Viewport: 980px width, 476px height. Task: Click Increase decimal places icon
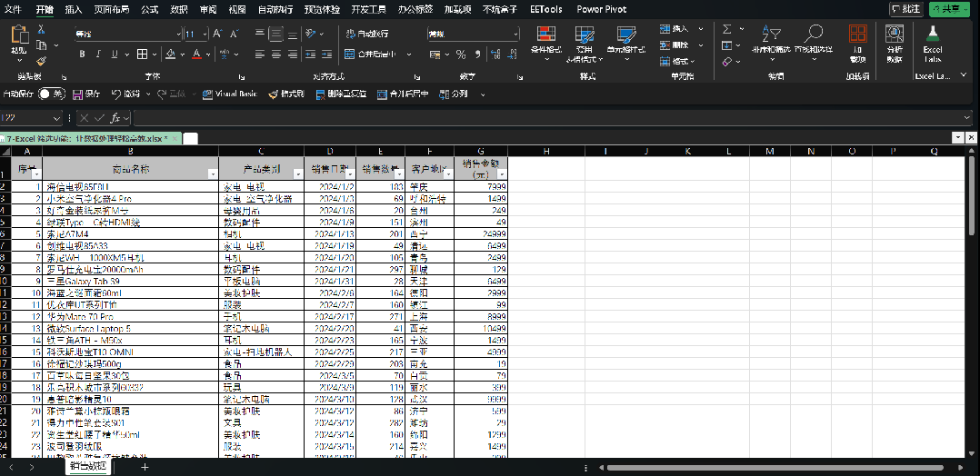point(495,55)
